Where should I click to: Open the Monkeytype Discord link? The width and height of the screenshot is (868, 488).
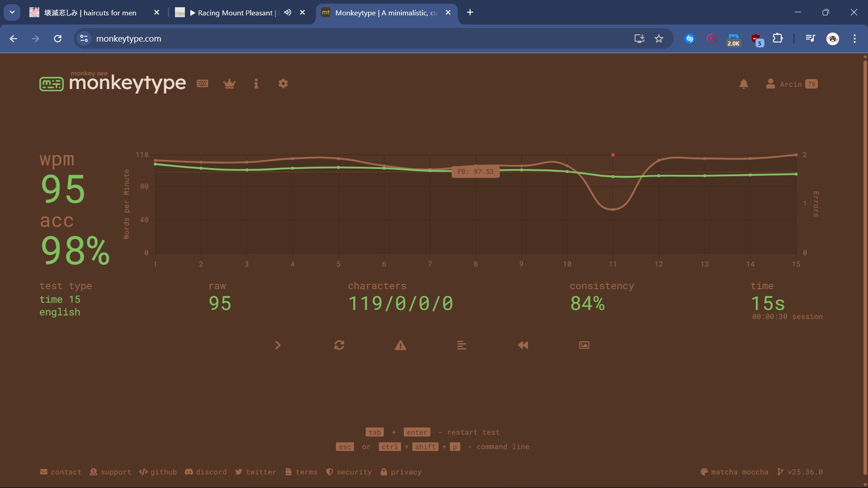(x=206, y=472)
